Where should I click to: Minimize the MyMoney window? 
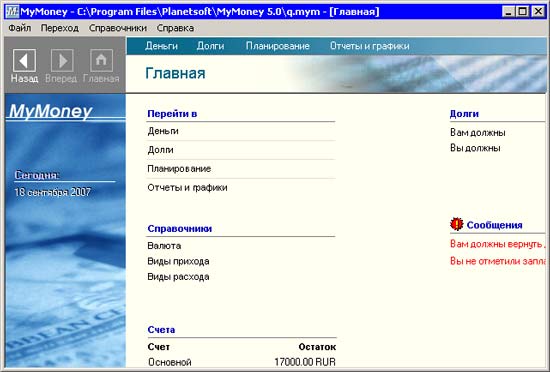(508, 12)
